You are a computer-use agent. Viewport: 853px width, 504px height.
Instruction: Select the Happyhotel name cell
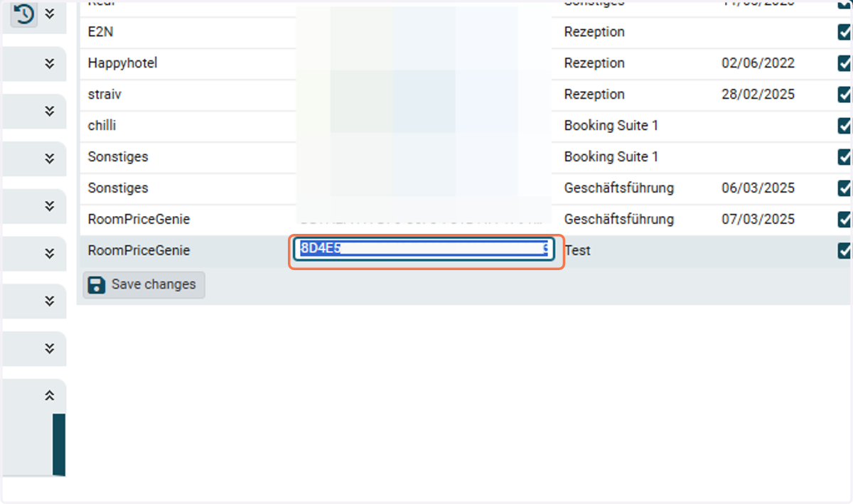tap(122, 63)
